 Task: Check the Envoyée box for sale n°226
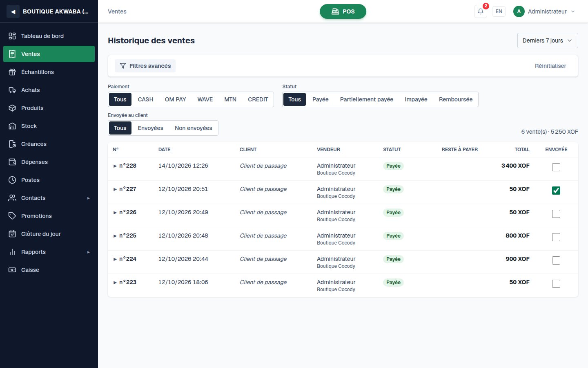coord(556,214)
